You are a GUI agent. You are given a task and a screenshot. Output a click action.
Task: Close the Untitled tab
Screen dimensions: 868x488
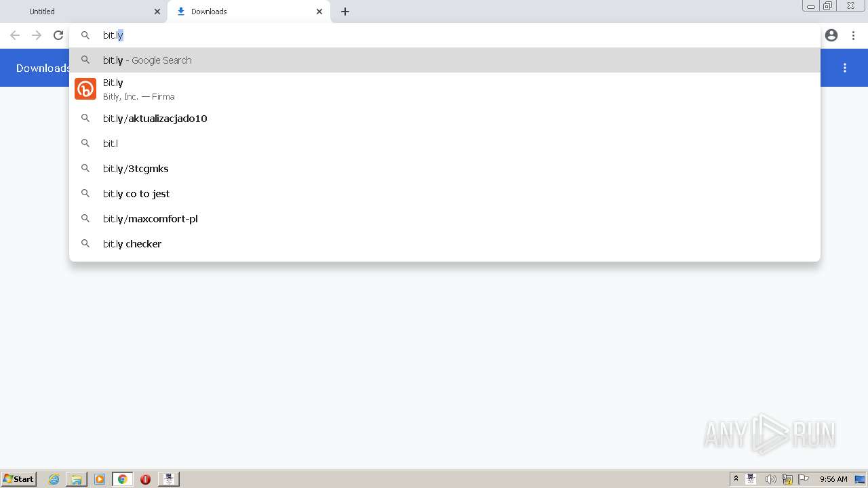pyautogui.click(x=157, y=12)
